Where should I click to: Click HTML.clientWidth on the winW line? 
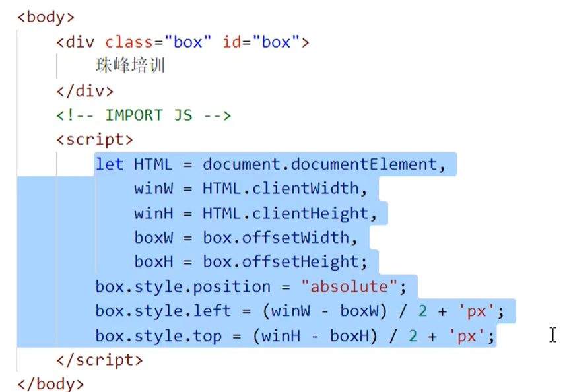point(281,189)
